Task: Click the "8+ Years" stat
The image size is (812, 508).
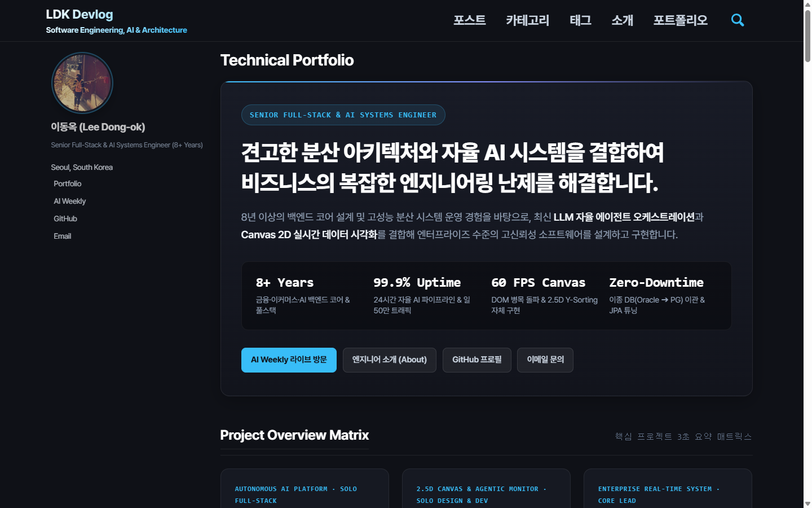Action: click(285, 283)
